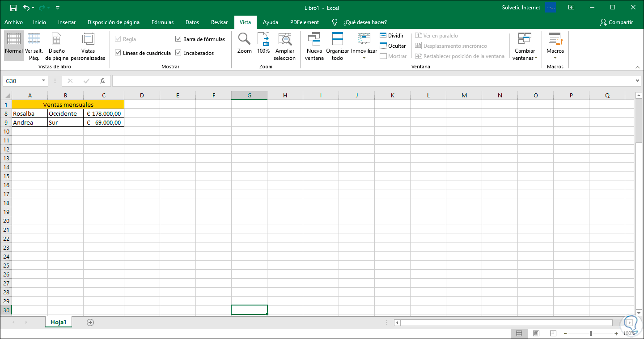Open the Disposición de página tab
The height and width of the screenshot is (339, 644).
(x=114, y=22)
